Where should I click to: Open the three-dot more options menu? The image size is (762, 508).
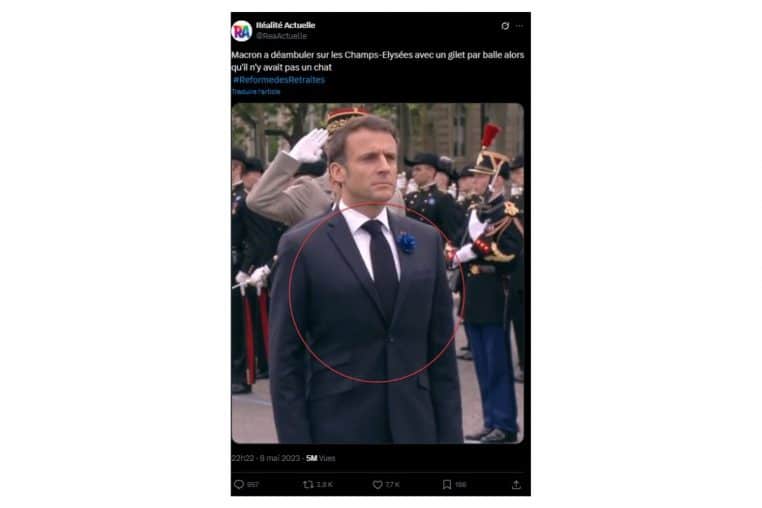click(x=519, y=26)
